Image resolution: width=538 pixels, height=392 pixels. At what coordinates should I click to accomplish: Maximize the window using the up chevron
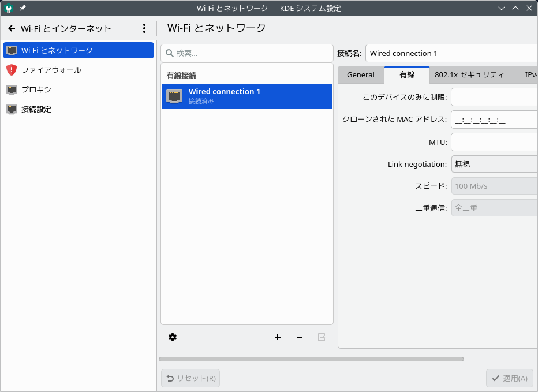pos(515,8)
